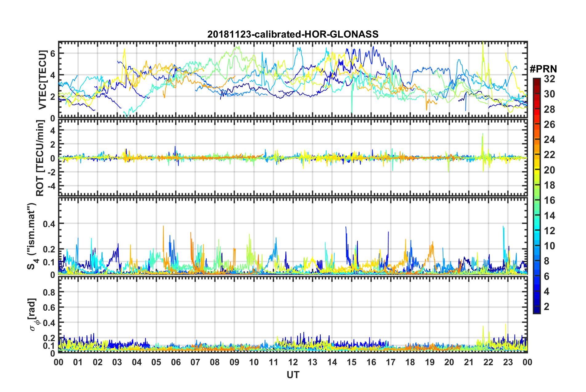This screenshot has width=586, height=392.
Task: Click the 32 label on the PRN colorbar
Action: 549,79
